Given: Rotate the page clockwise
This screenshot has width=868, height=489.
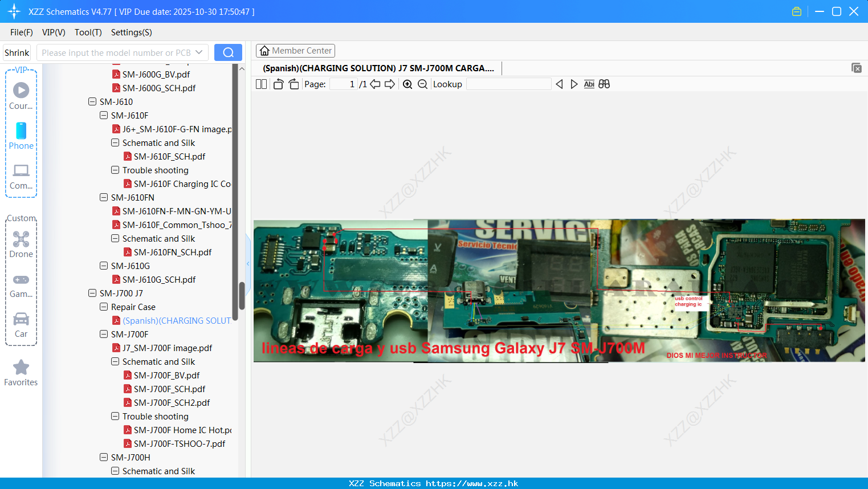Looking at the screenshot, I should 294,84.
